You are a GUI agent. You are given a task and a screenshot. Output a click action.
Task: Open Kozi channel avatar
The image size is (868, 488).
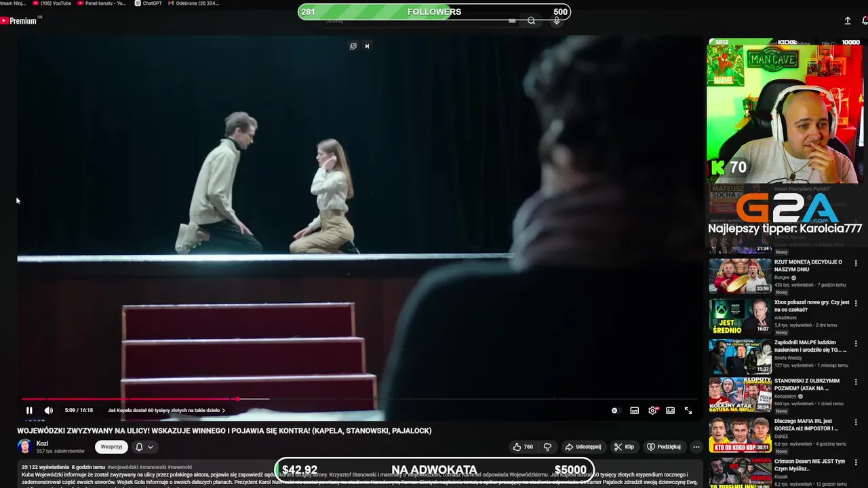[x=24, y=447]
